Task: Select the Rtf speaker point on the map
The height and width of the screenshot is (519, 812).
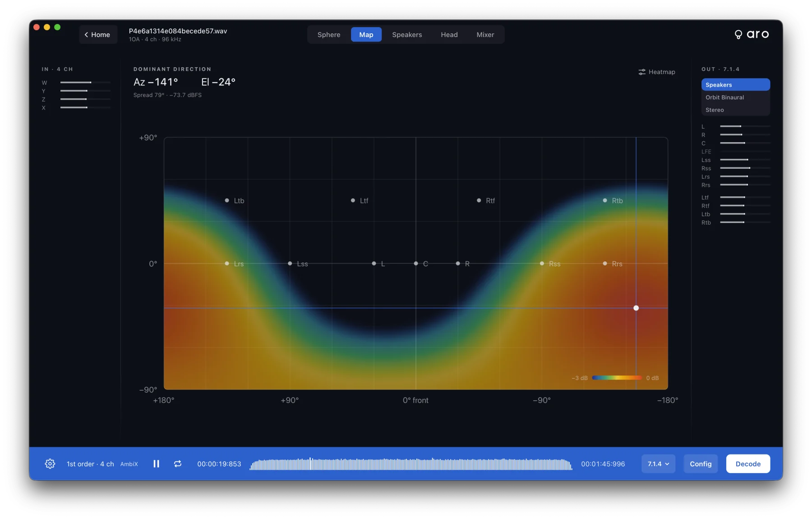Action: (x=479, y=200)
